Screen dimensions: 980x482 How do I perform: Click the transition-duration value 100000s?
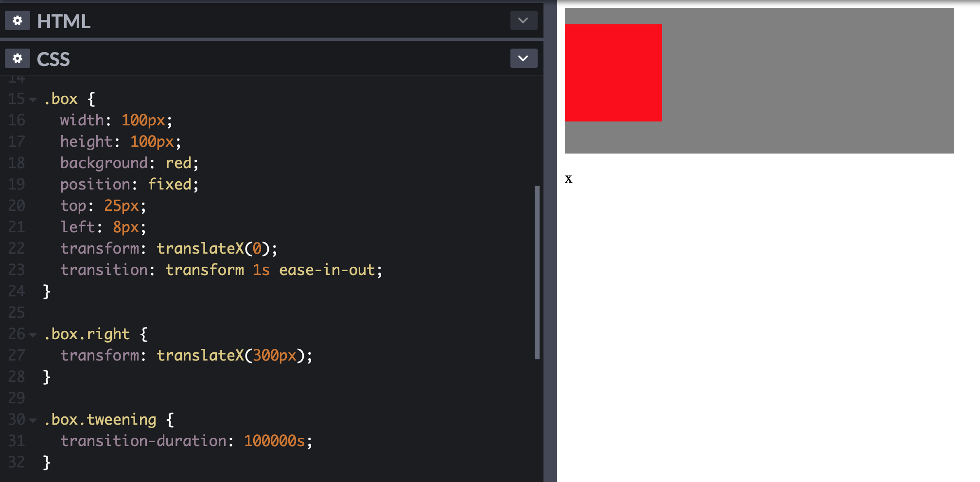(275, 441)
